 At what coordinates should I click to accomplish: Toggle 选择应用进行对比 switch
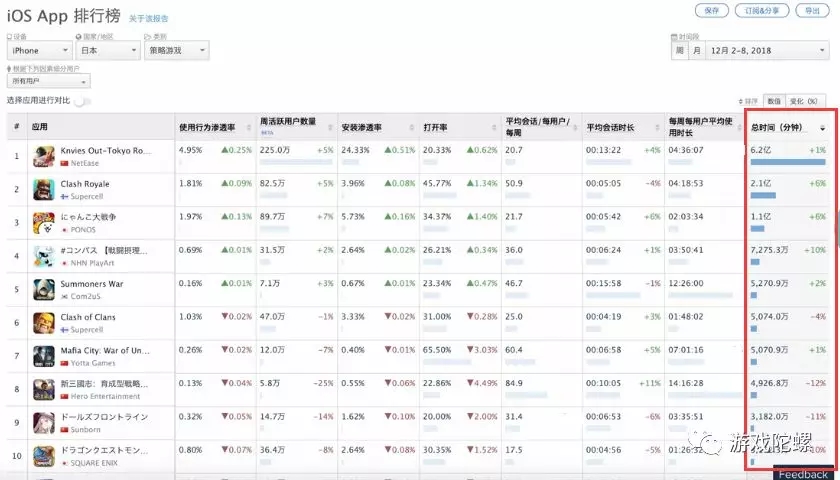(82, 101)
